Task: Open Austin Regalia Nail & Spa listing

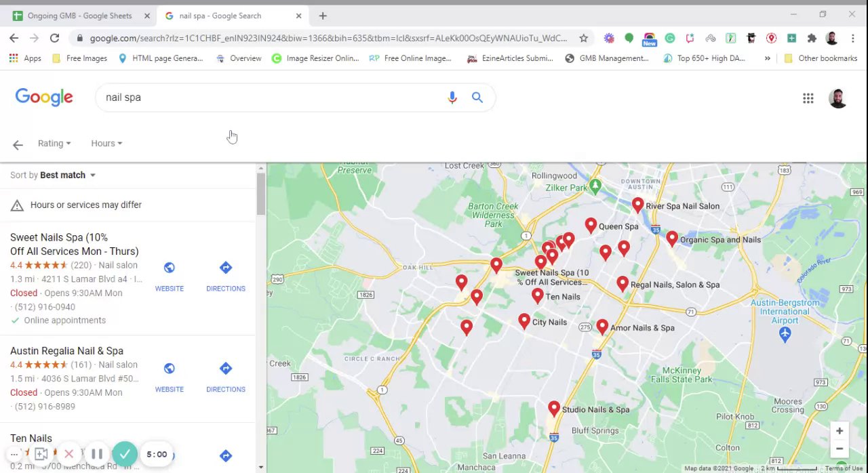Action: [66, 351]
